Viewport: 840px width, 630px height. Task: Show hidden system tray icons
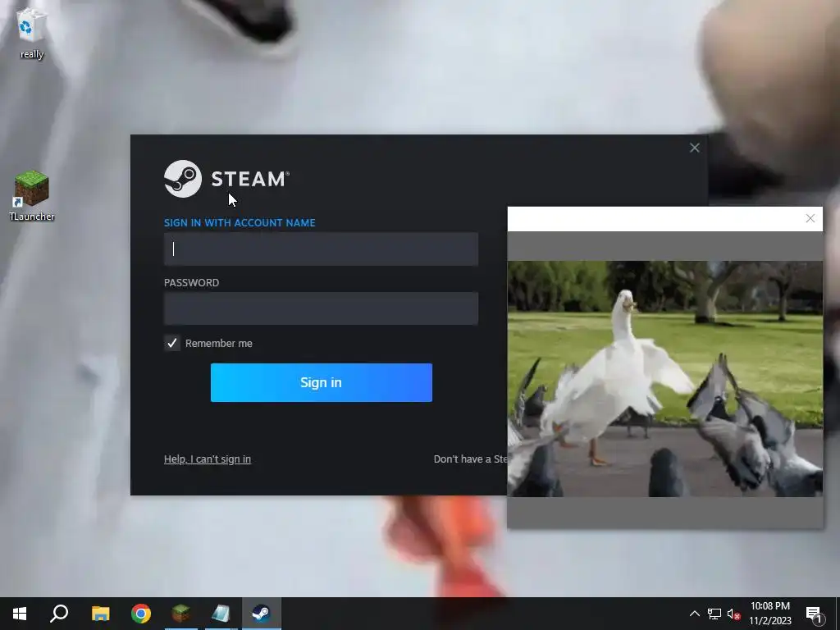[694, 614]
